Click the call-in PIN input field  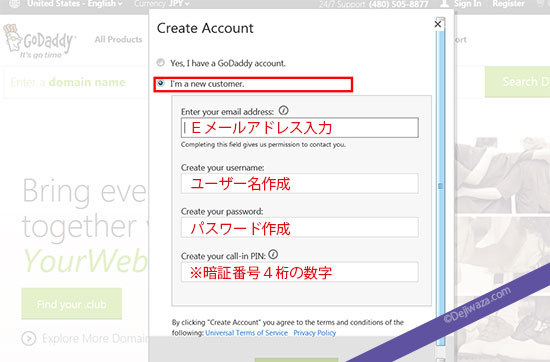(300, 272)
